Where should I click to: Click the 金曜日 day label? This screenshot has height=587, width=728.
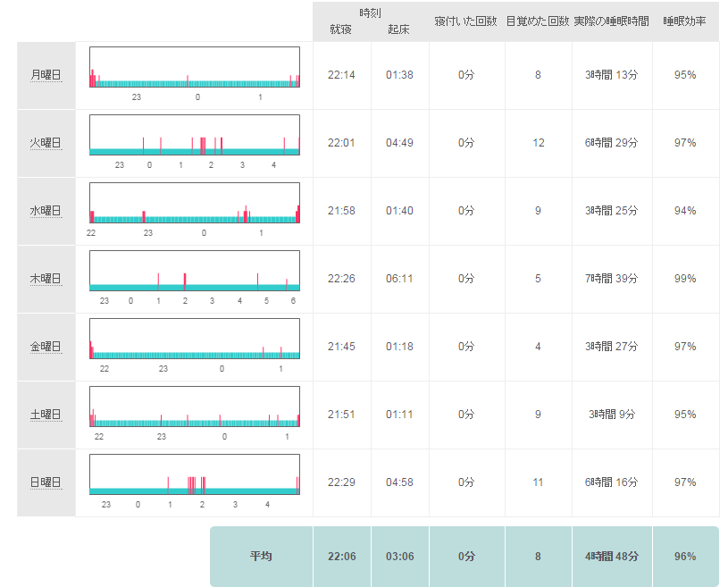(x=46, y=347)
